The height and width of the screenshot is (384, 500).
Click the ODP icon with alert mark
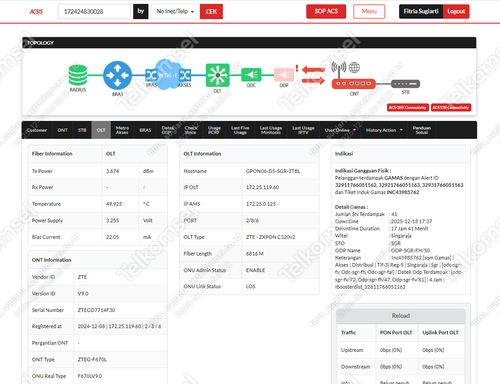[x=284, y=75]
